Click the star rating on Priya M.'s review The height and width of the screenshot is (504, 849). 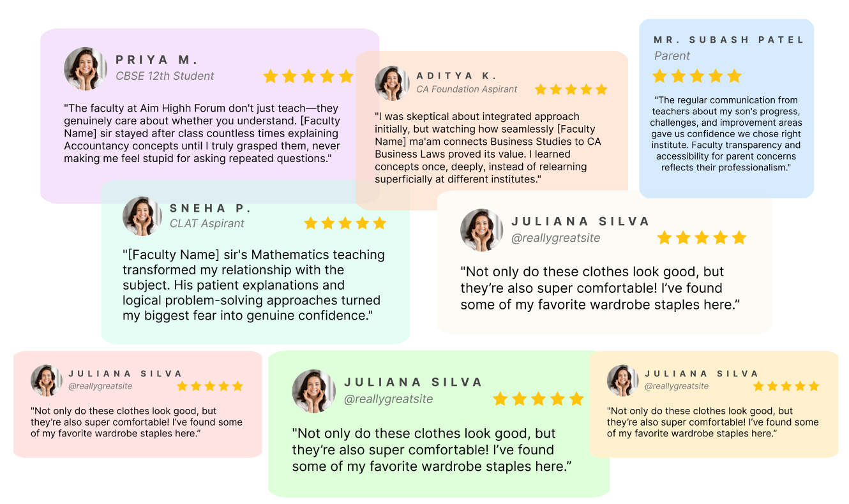pyautogui.click(x=308, y=77)
